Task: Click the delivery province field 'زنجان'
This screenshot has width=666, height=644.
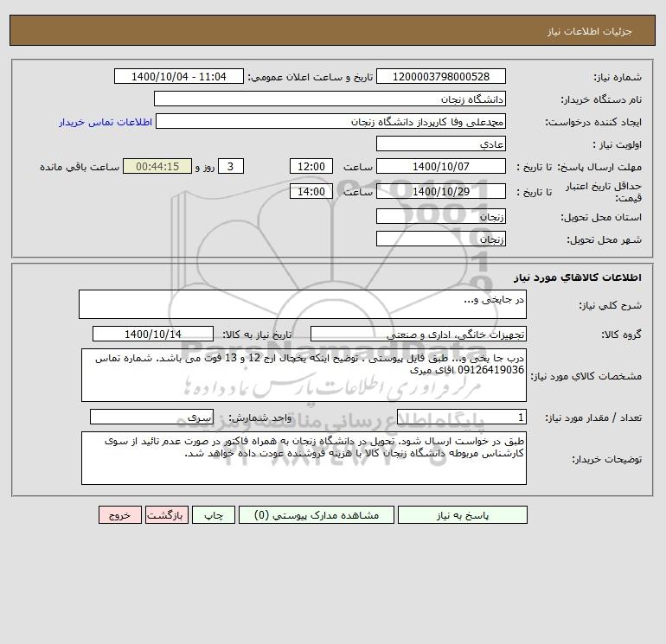Action: pos(441,216)
